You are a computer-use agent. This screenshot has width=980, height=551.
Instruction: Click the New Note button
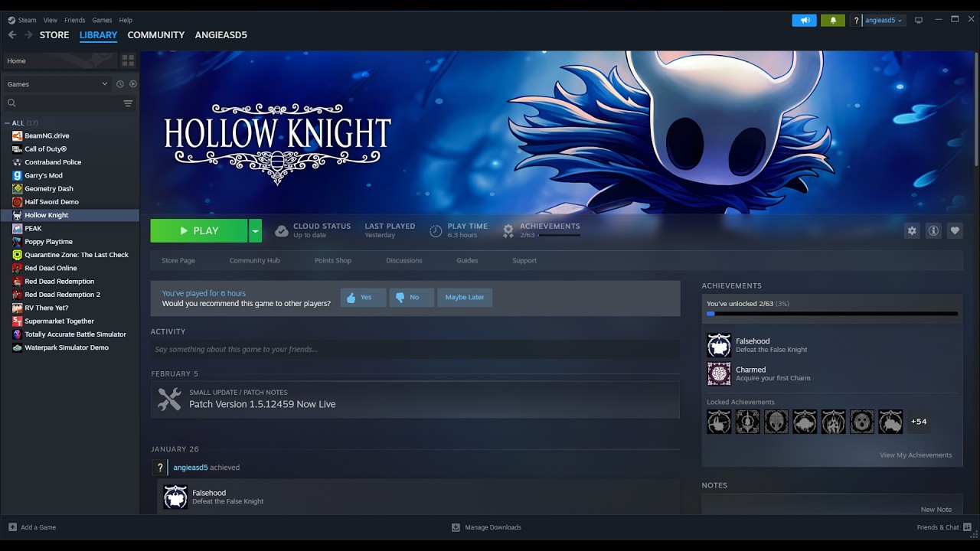[x=936, y=509]
